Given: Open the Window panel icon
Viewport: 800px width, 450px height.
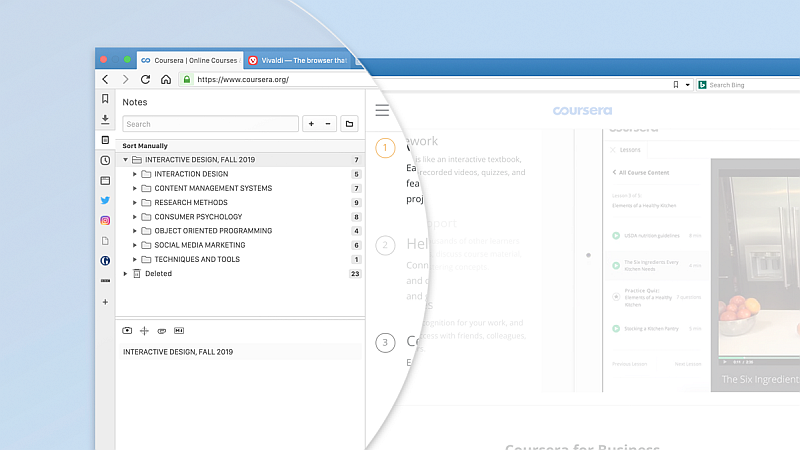Looking at the screenshot, I should [105, 181].
